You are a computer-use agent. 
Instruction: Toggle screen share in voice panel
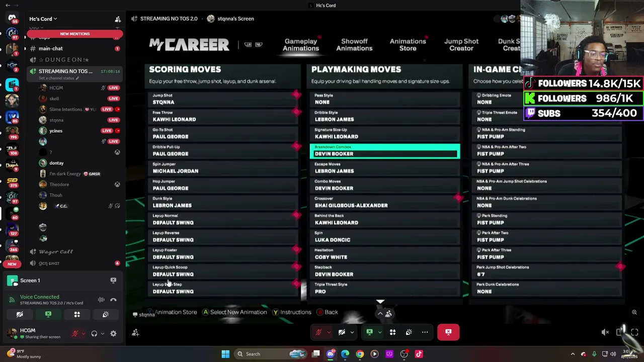[x=48, y=314]
